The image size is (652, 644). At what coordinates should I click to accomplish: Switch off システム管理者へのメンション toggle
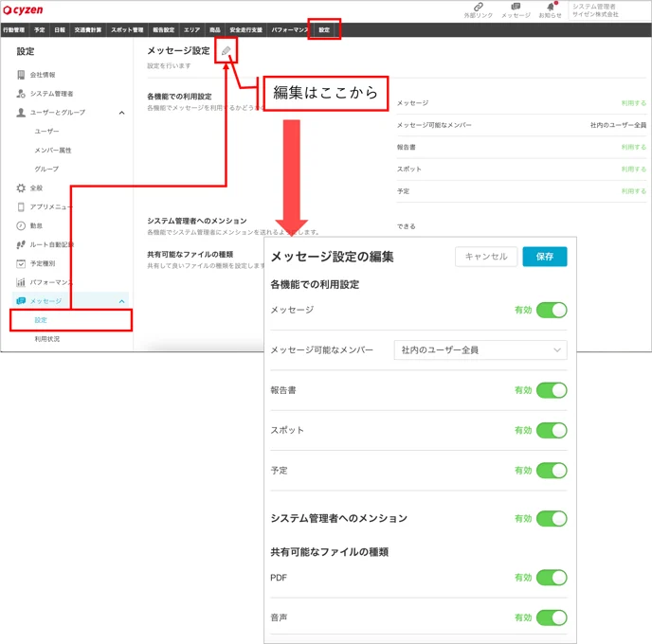pos(552,519)
